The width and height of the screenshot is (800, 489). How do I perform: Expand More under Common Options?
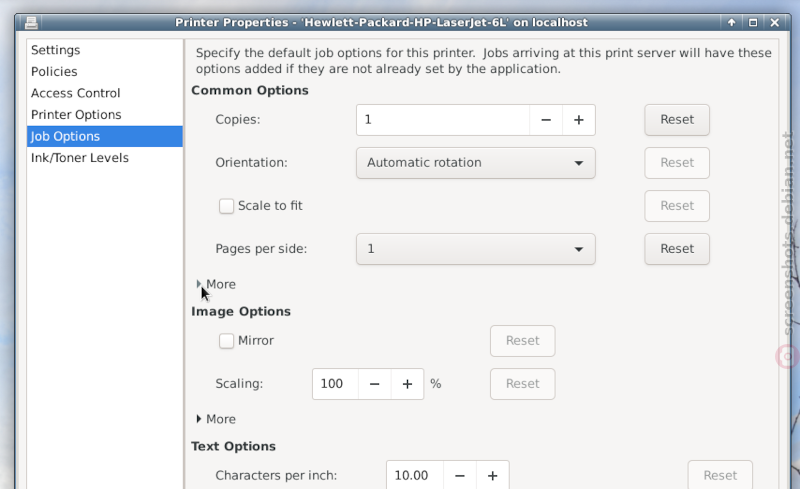pos(216,284)
